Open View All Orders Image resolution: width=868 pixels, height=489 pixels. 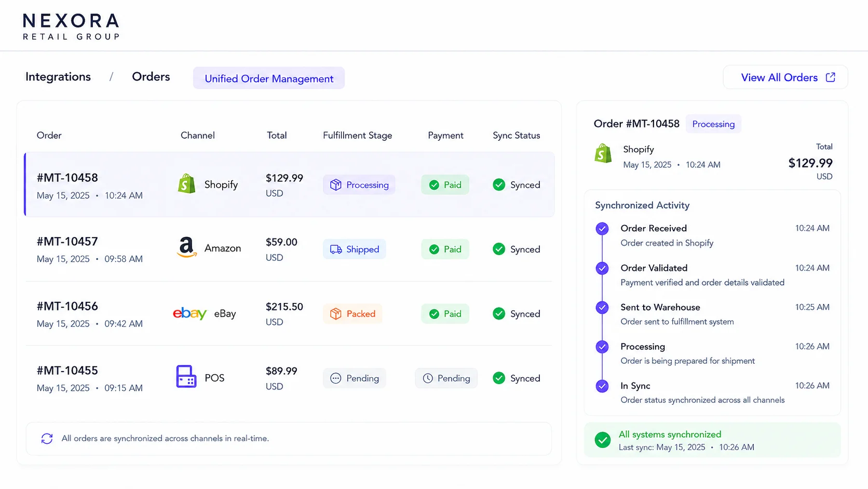pos(785,77)
